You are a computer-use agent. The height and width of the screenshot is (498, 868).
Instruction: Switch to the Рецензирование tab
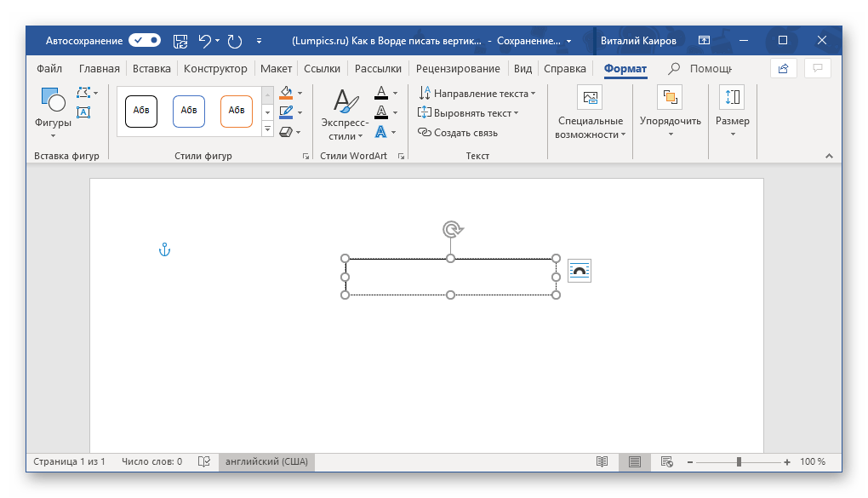coord(458,69)
